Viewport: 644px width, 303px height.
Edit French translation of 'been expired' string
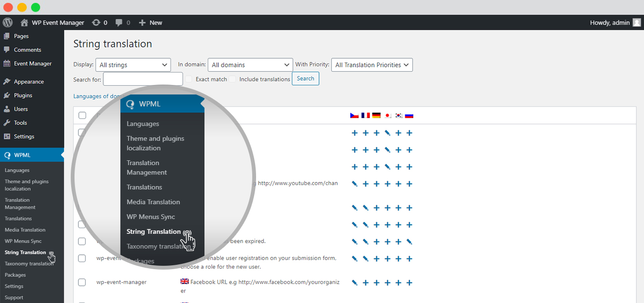tap(365, 242)
